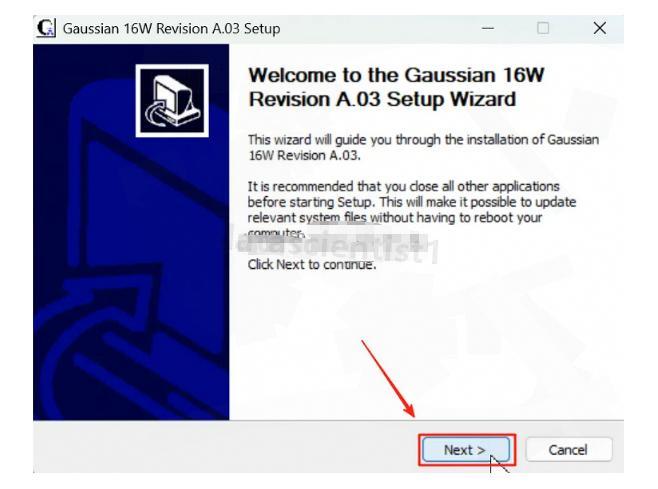Click the Welcome to Gaussian 16W heading
Image resolution: width=658 pixels, height=489 pixels.
(396, 87)
